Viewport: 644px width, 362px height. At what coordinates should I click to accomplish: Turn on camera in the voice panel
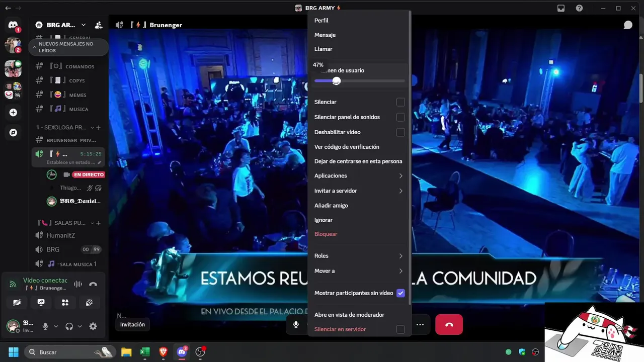point(17,303)
